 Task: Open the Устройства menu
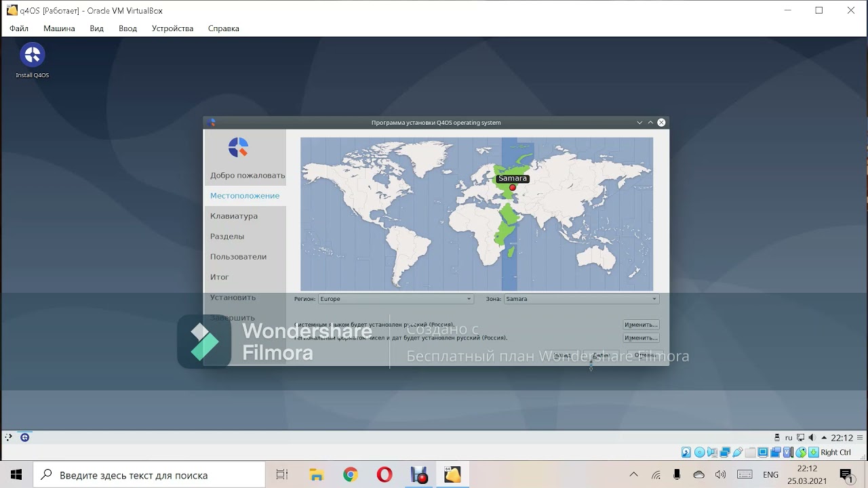(172, 28)
